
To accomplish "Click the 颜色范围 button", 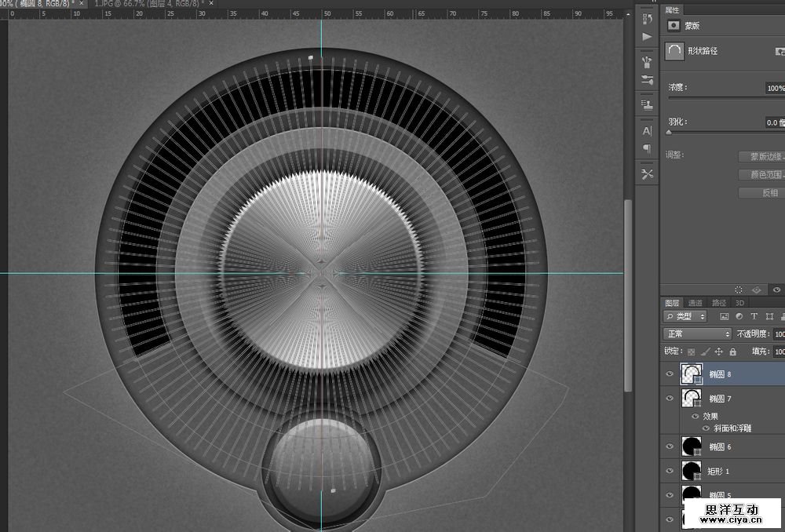I will click(x=761, y=175).
